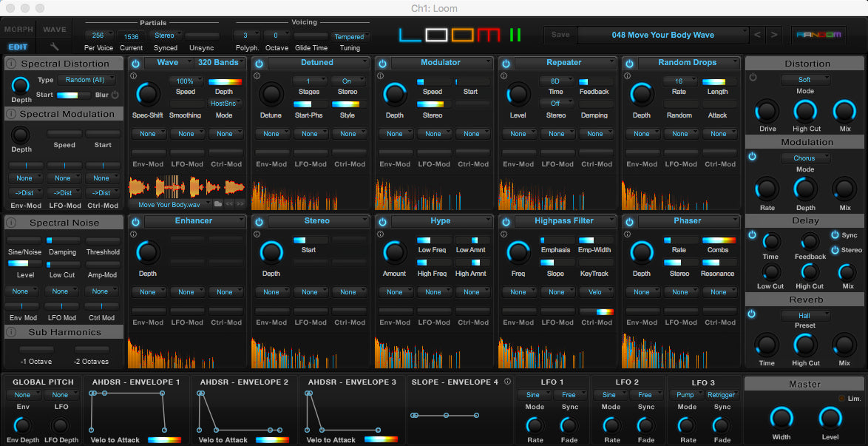Switch to the MORPH tab
The width and height of the screenshot is (868, 446).
click(x=17, y=29)
